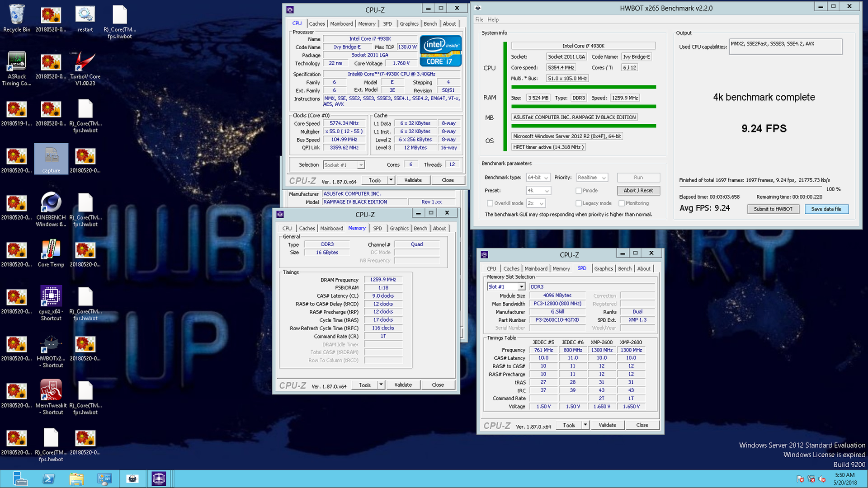The height and width of the screenshot is (488, 868).
Task: Click the HWBOT x265 taskbar icon
Action: [132, 479]
